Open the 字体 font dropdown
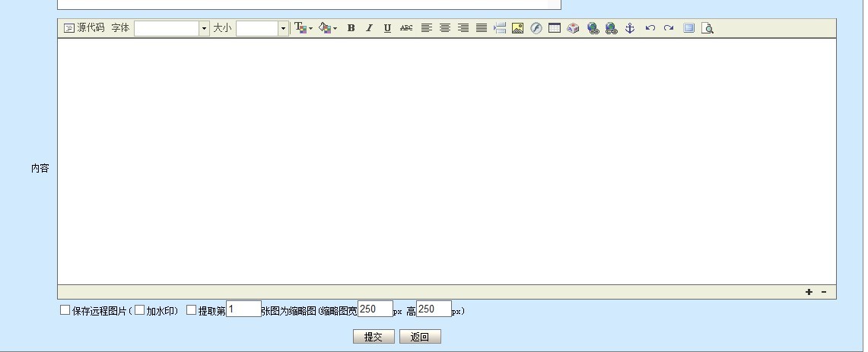Viewport: 868px width, 352px height. (204, 28)
